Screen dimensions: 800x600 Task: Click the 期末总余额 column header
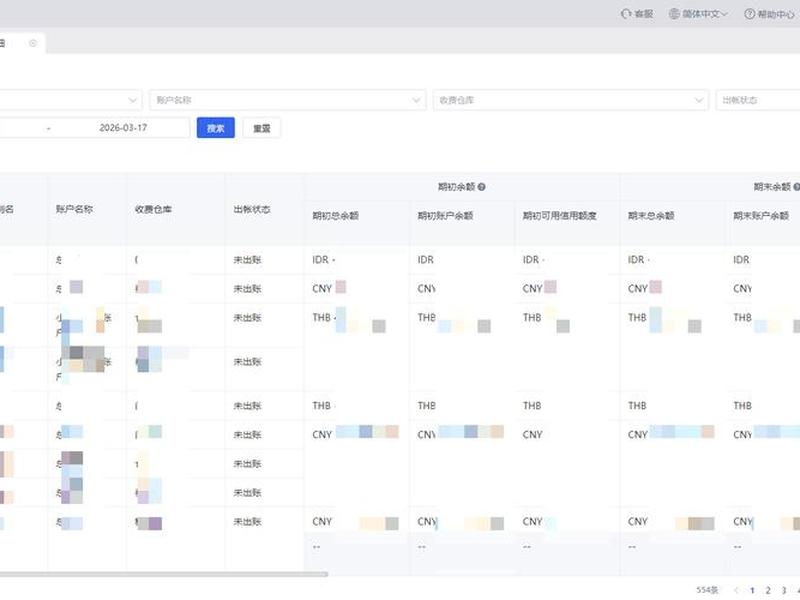pyautogui.click(x=652, y=216)
